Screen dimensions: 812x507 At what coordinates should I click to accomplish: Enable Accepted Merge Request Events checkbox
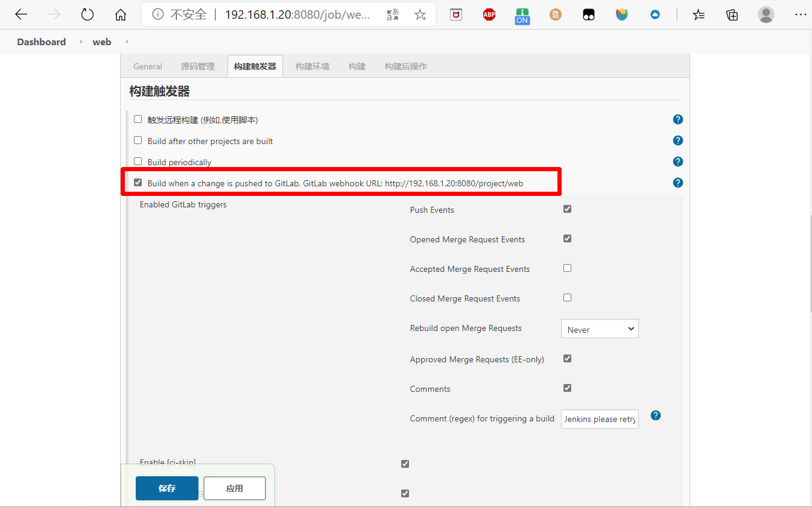point(567,268)
